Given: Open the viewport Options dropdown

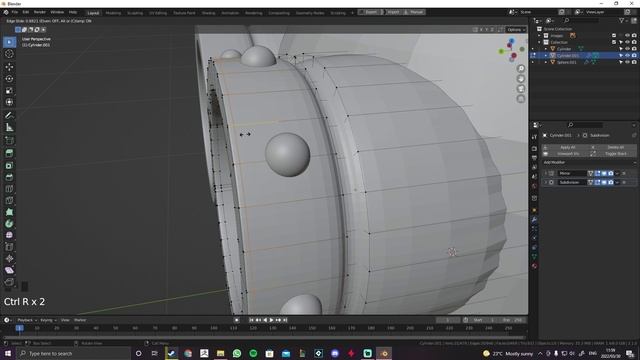Looking at the screenshot, I should [x=516, y=30].
